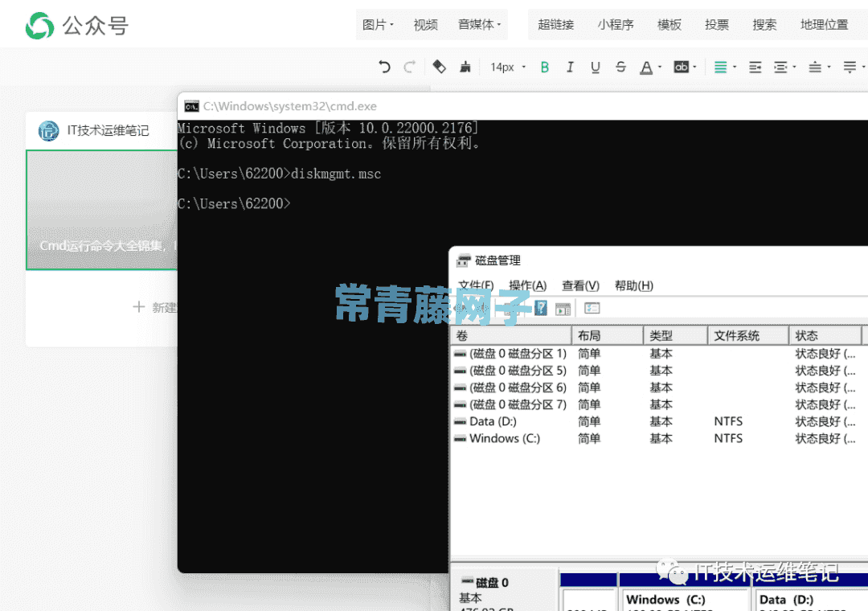Click the 磁盘管理 window title icon
Image resolution: width=868 pixels, height=611 pixels.
(x=464, y=260)
